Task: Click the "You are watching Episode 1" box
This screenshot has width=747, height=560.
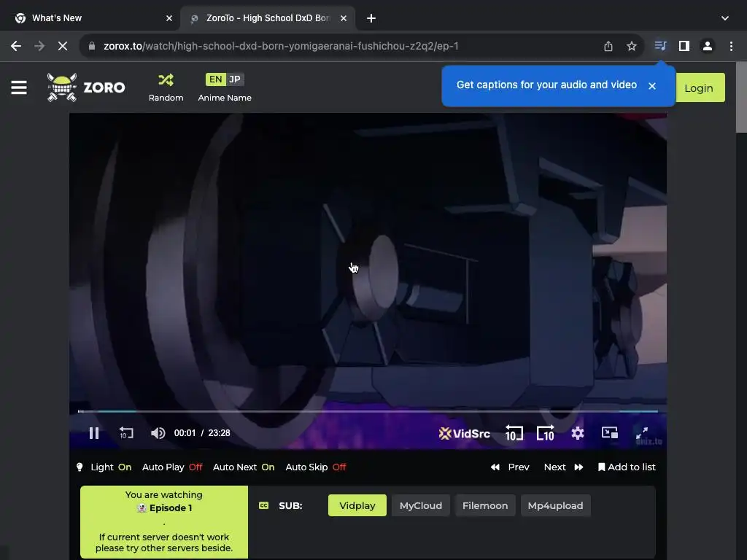Action: (x=164, y=521)
